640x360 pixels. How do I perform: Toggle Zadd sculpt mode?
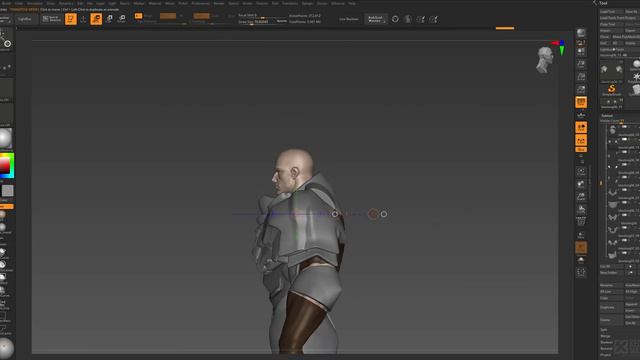(x=201, y=16)
